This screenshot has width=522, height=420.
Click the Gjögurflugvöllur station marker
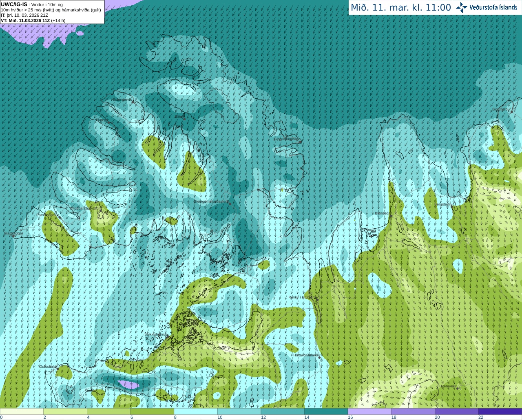pyautogui.click(x=300, y=141)
